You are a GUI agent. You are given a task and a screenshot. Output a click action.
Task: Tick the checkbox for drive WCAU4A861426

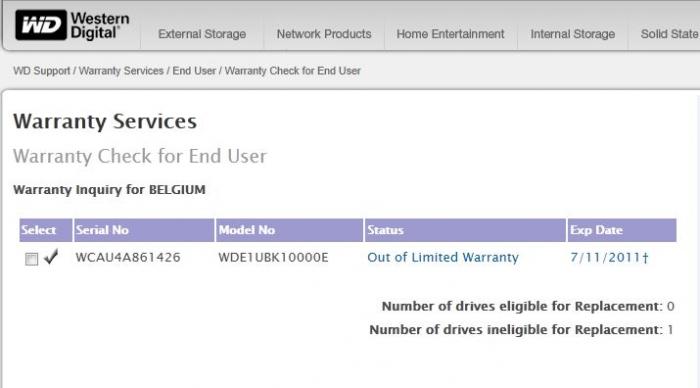click(x=31, y=259)
